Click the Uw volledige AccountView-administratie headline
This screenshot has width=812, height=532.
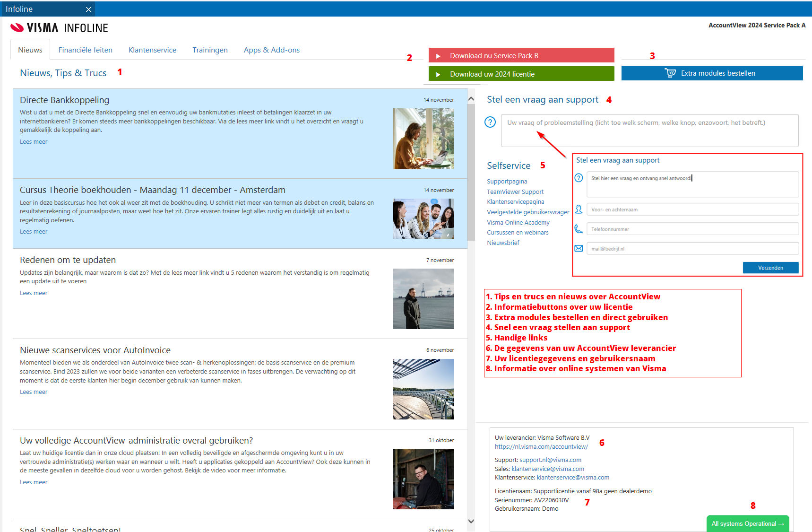click(137, 441)
